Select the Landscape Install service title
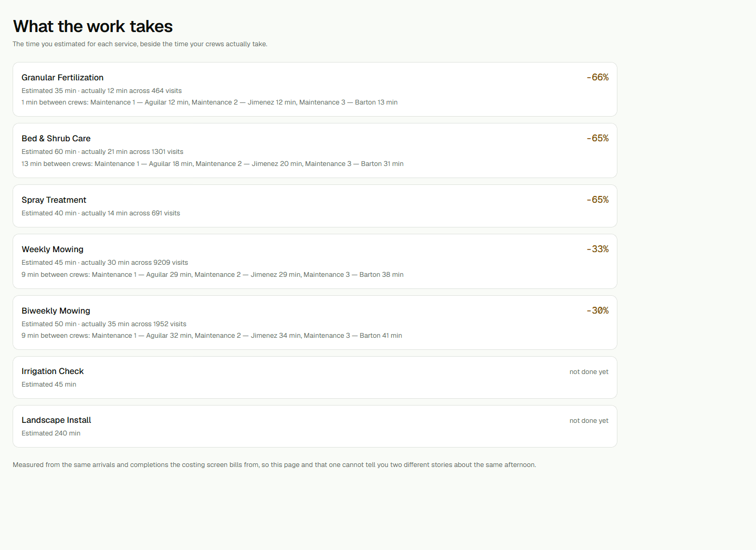 (56, 420)
